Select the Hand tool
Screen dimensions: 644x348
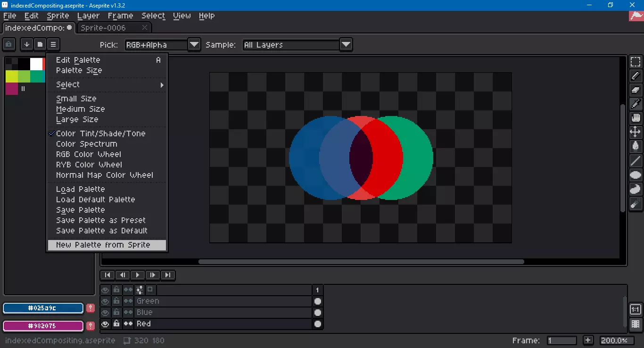point(636,118)
